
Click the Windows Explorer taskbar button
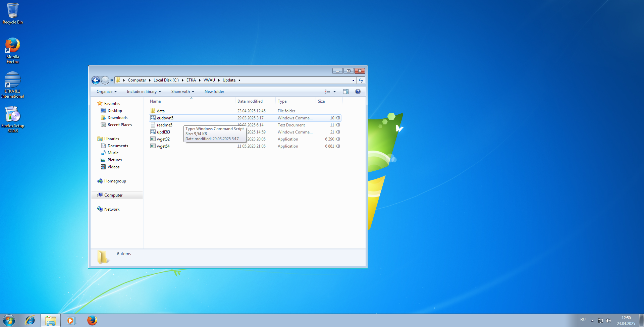pyautogui.click(x=51, y=320)
